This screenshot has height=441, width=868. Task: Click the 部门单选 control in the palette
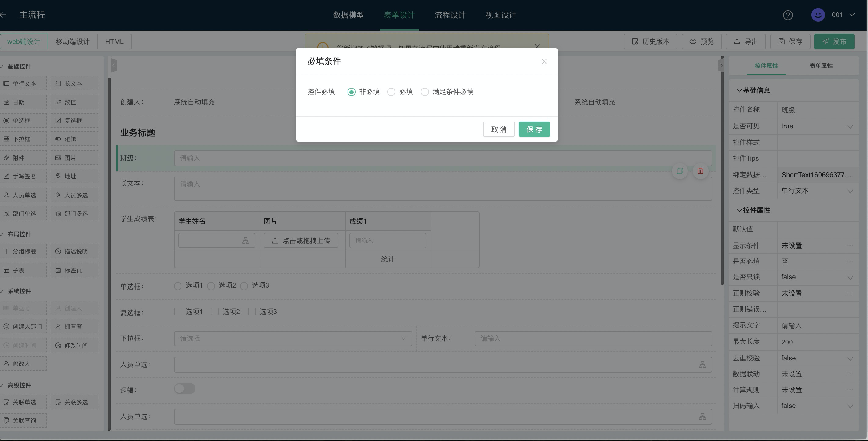[23, 213]
